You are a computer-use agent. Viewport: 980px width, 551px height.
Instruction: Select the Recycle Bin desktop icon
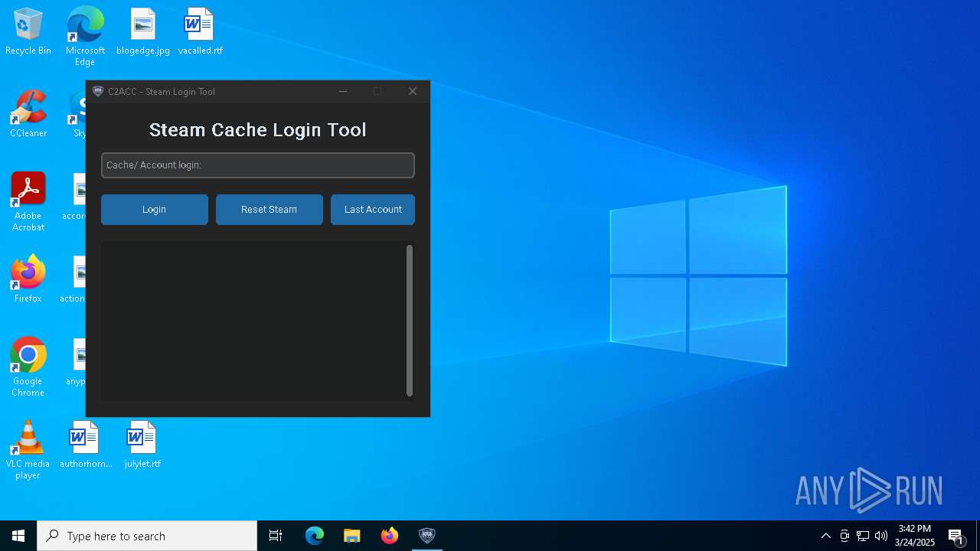click(28, 32)
